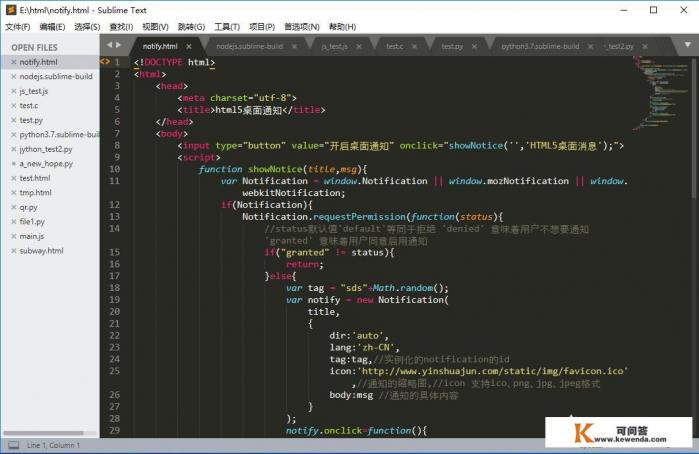Switch to the test2.py tab
This screenshot has width=699, height=454.
(x=620, y=46)
